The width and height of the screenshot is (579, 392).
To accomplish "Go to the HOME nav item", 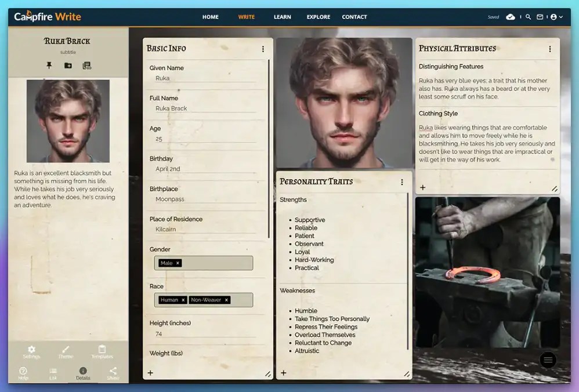I will 211,17.
